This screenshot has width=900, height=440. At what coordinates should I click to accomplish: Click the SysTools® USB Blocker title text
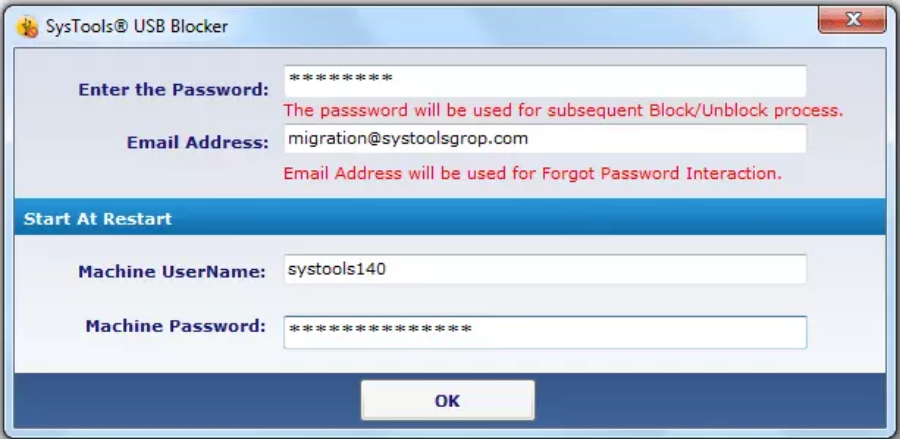(137, 26)
